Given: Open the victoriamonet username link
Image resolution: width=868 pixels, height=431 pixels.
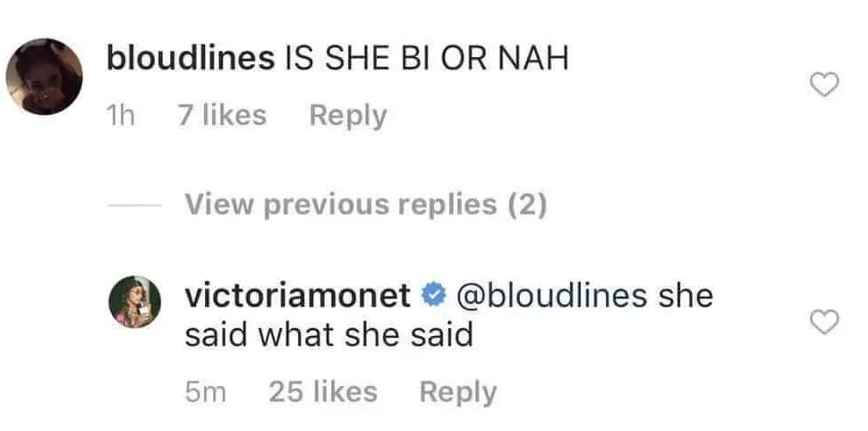Looking at the screenshot, I should pyautogui.click(x=298, y=295).
